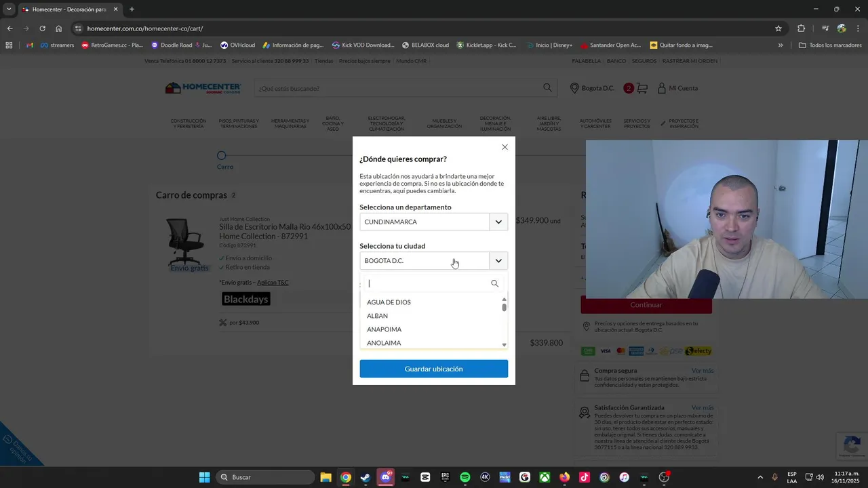868x488 pixels.
Task: Open the Xbox app in taskbar
Action: pos(545,477)
